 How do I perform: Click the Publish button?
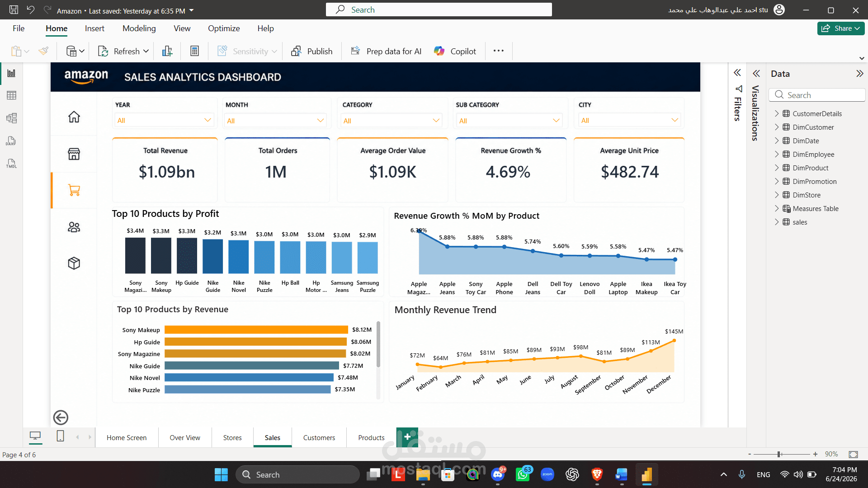pyautogui.click(x=312, y=52)
